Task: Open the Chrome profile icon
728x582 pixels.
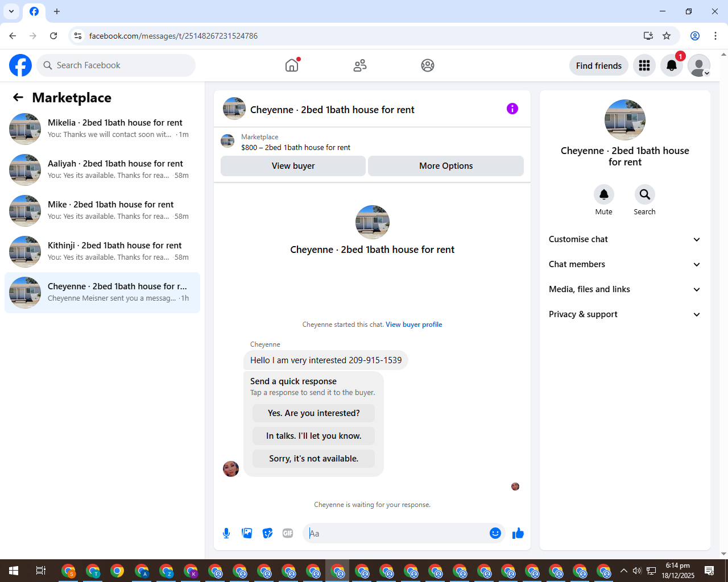Action: pos(695,36)
